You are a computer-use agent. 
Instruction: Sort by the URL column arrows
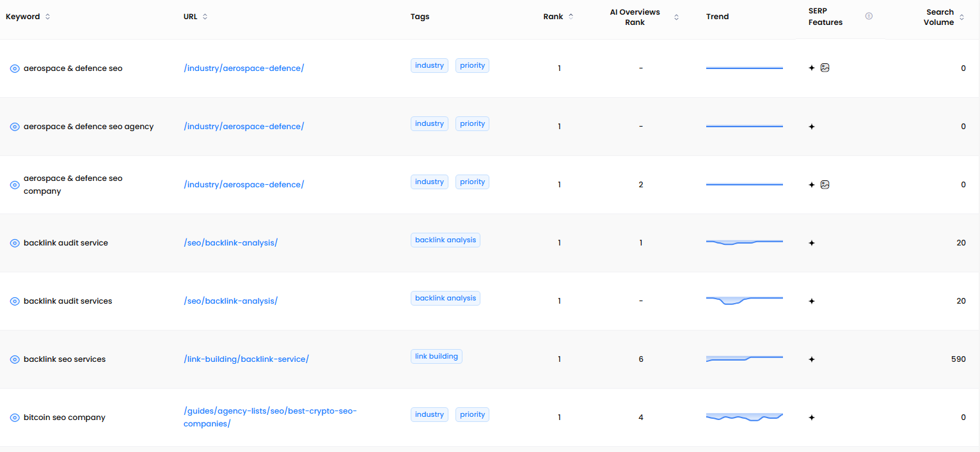[x=205, y=17]
